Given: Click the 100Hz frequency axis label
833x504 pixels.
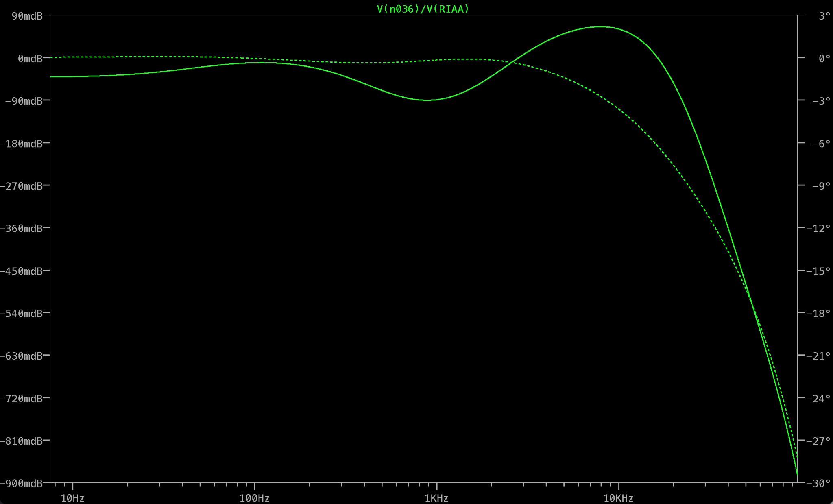Looking at the screenshot, I should [x=255, y=498].
